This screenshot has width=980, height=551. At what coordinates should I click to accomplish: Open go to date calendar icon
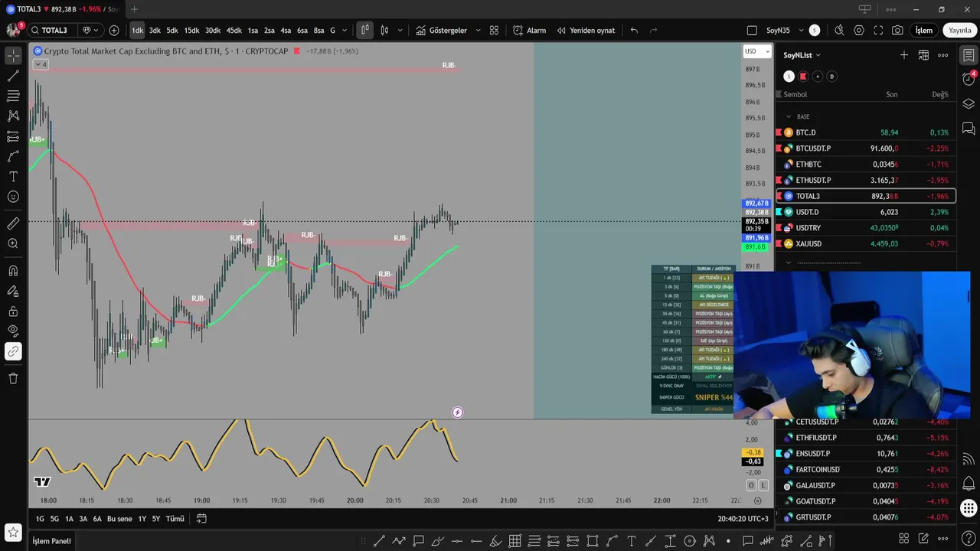point(201,519)
